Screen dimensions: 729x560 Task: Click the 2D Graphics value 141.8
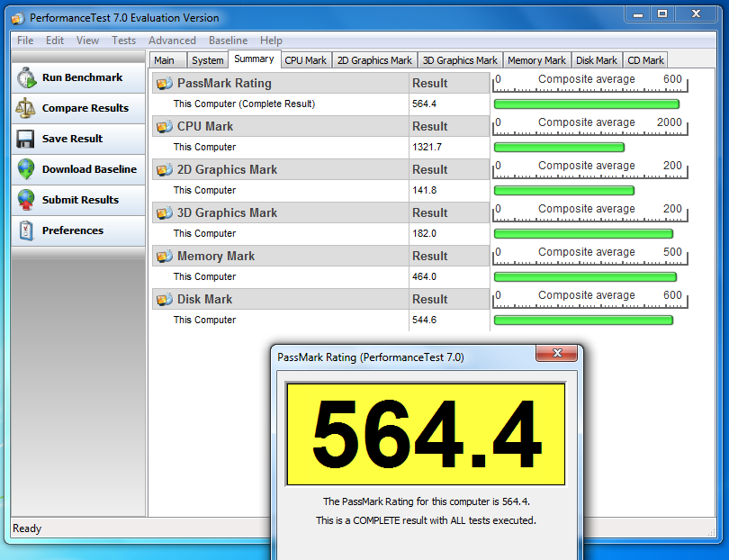424,191
